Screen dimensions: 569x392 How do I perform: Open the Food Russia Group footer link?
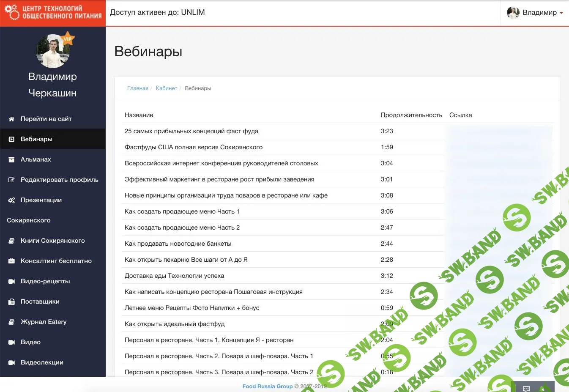(x=267, y=386)
